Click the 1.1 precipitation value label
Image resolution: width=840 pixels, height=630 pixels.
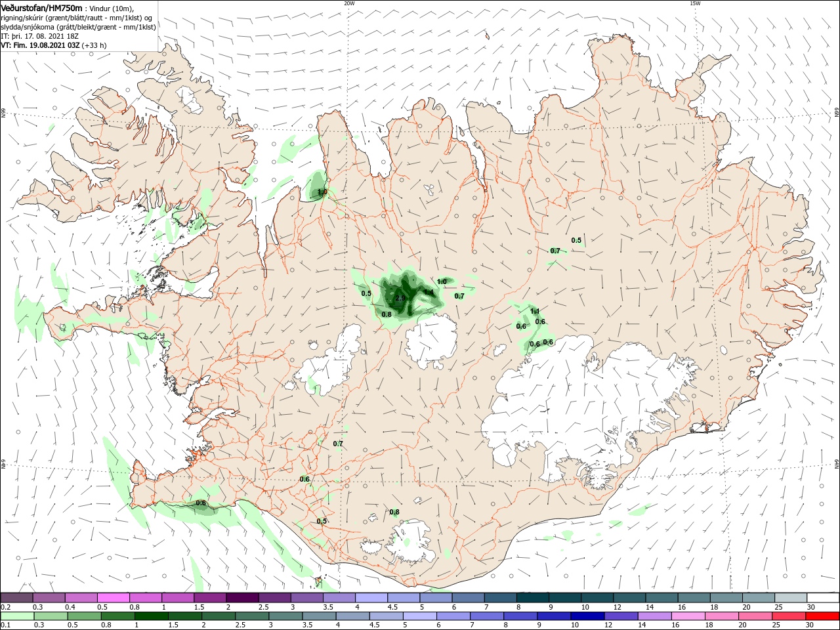pos(535,312)
